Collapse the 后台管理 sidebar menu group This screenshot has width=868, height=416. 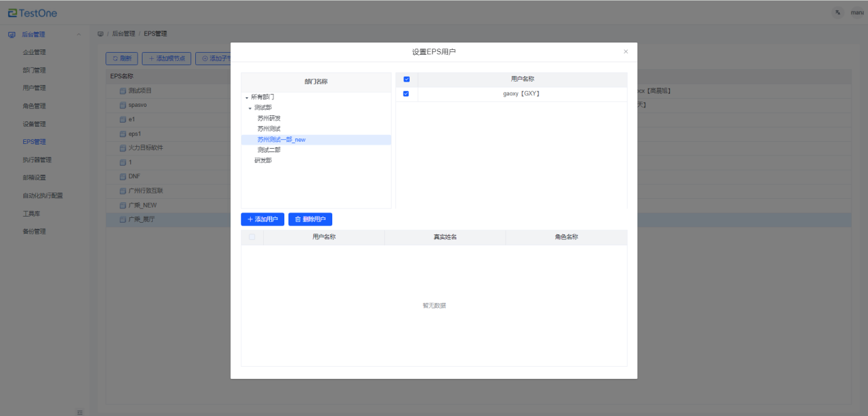[78, 34]
